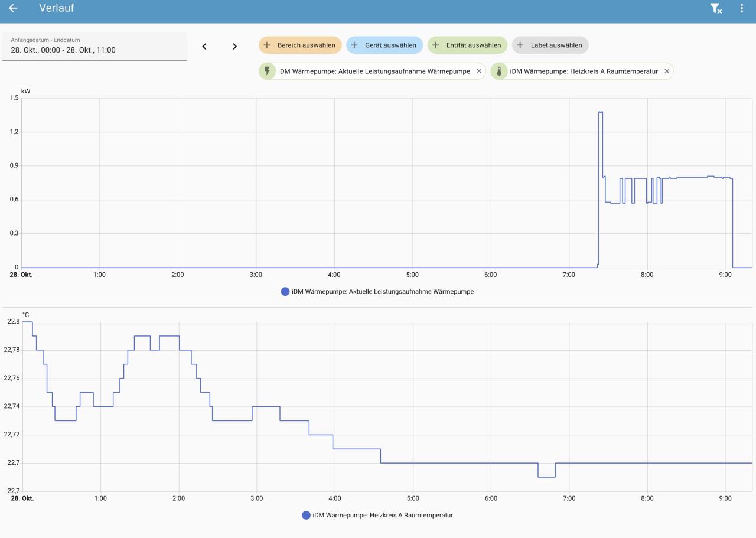
Task: Open the Label auswählen picker
Action: [550, 45]
